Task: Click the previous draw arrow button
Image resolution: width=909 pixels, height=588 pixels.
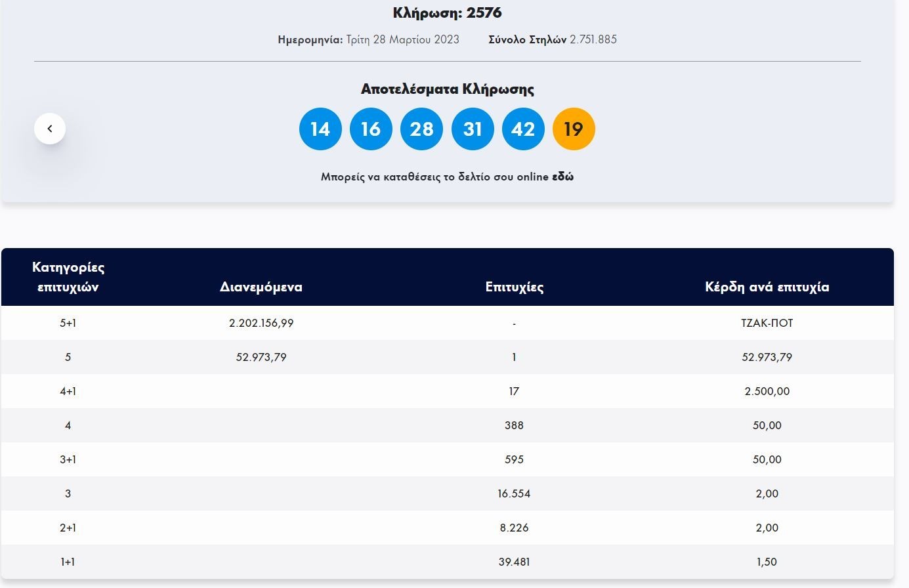Action: pyautogui.click(x=50, y=129)
